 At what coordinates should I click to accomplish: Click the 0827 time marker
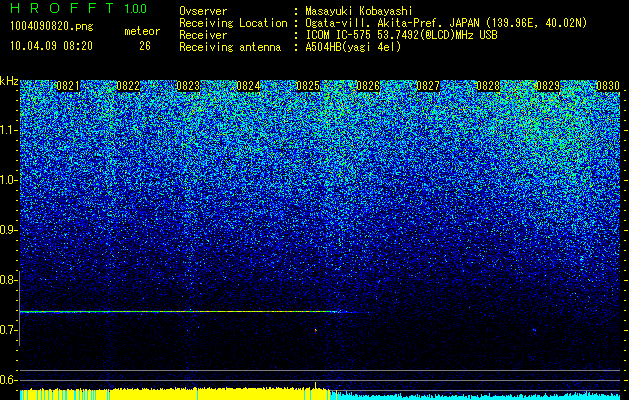point(428,86)
